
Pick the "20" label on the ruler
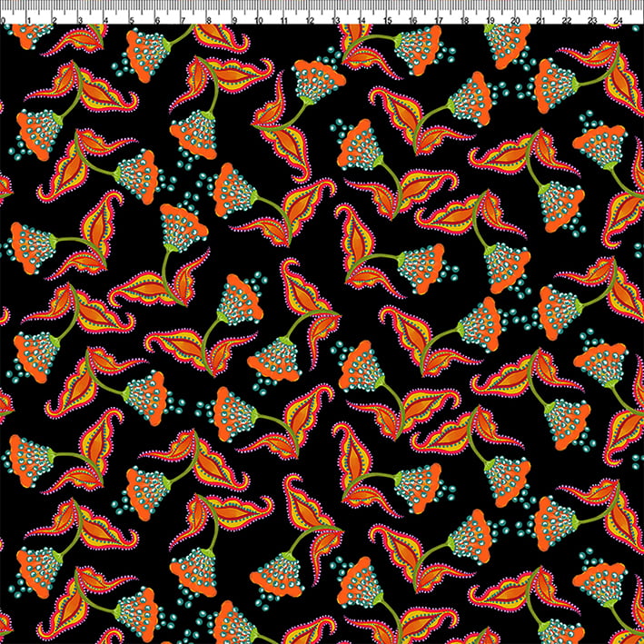(515, 21)
